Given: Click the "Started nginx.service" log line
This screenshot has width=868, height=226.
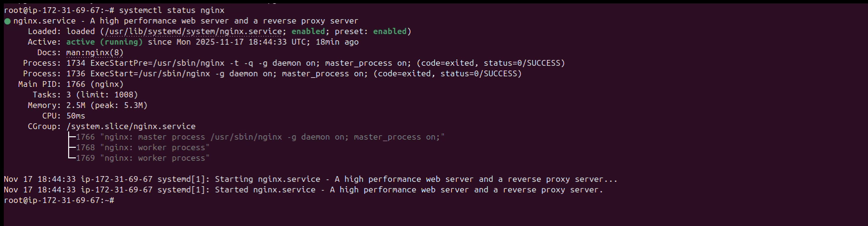Looking at the screenshot, I should (x=303, y=190).
